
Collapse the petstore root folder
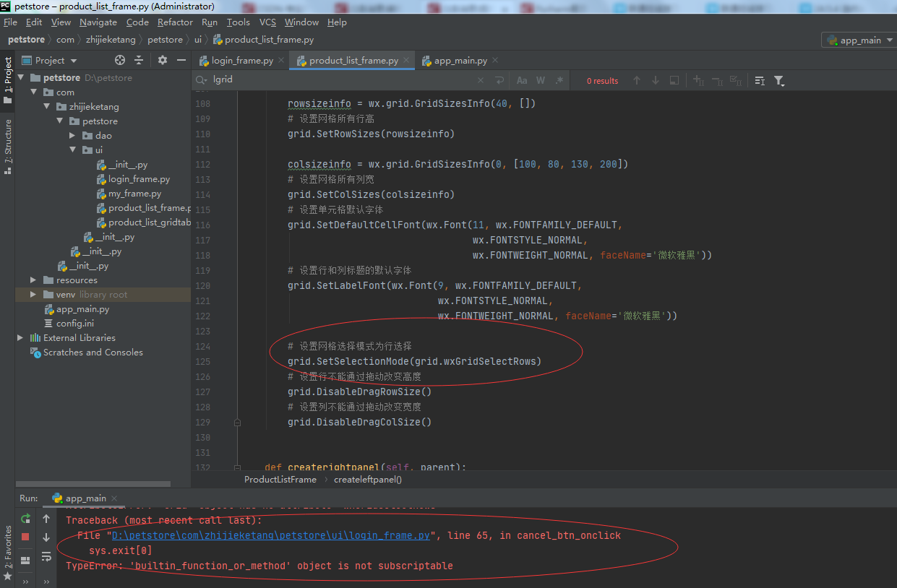(21, 77)
